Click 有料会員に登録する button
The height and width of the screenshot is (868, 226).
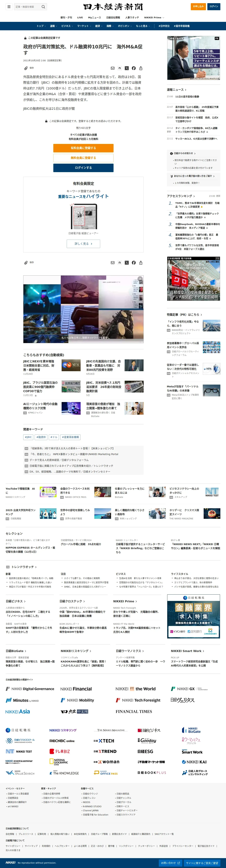click(x=83, y=148)
